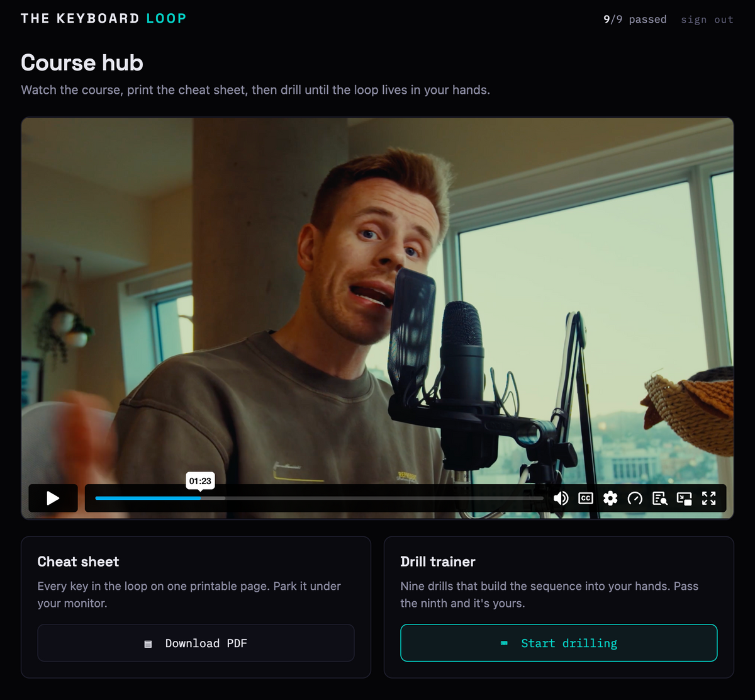Enter fullscreen with the arrows icon
The width and height of the screenshot is (755, 700).
click(709, 499)
